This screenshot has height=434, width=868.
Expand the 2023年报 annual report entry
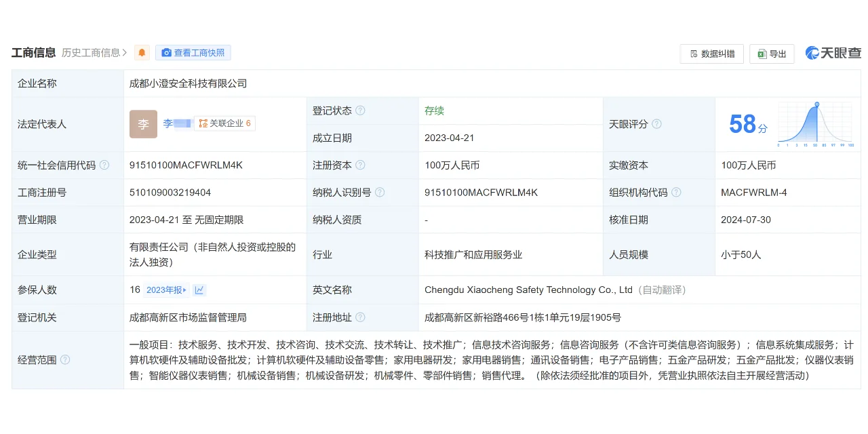tap(167, 290)
